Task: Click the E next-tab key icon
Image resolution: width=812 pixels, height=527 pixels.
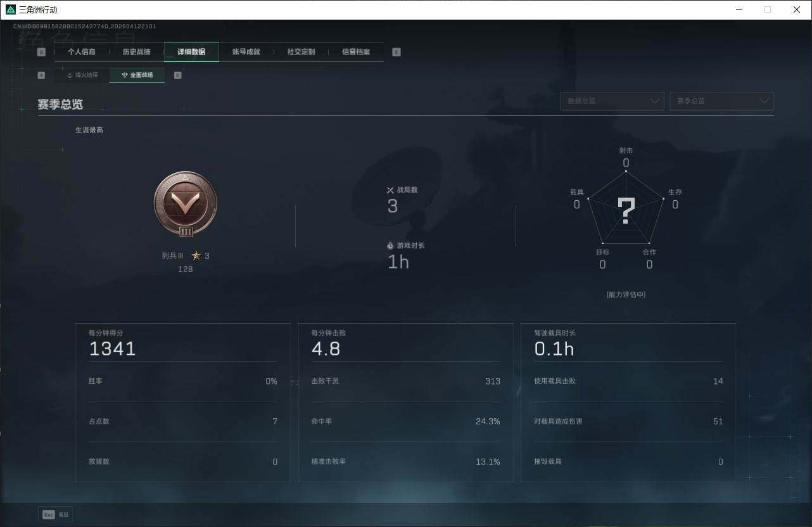Action: (396, 52)
